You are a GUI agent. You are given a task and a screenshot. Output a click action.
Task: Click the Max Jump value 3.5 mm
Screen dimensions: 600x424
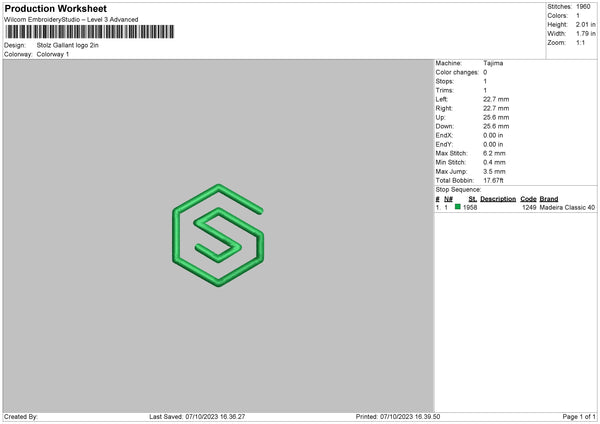[x=494, y=171]
